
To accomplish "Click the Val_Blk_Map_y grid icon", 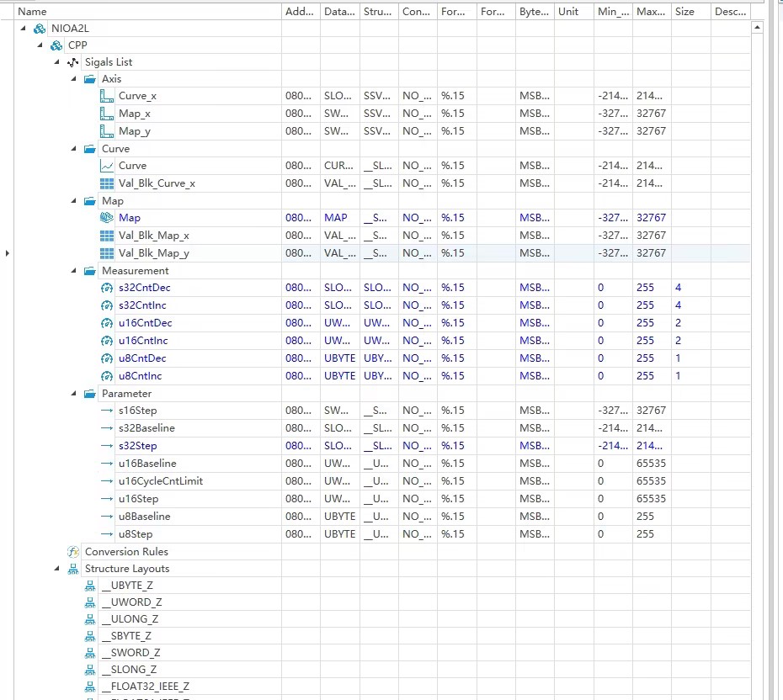I will (106, 253).
